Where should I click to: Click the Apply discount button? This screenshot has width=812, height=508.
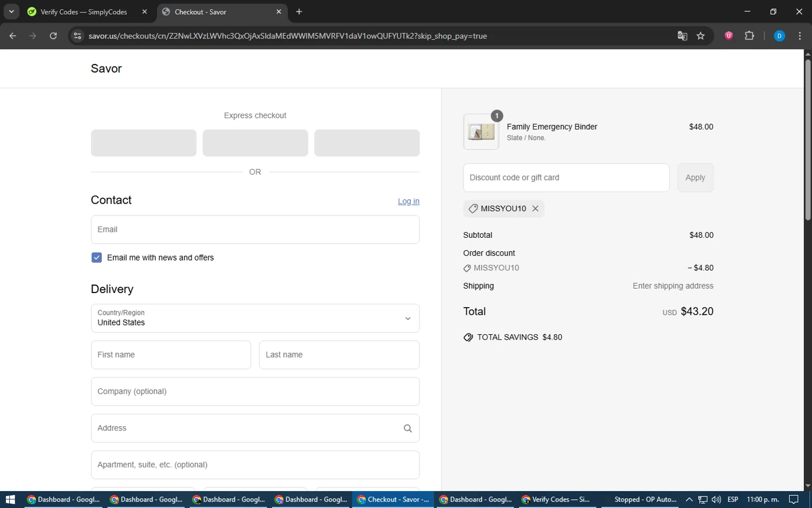tap(695, 178)
